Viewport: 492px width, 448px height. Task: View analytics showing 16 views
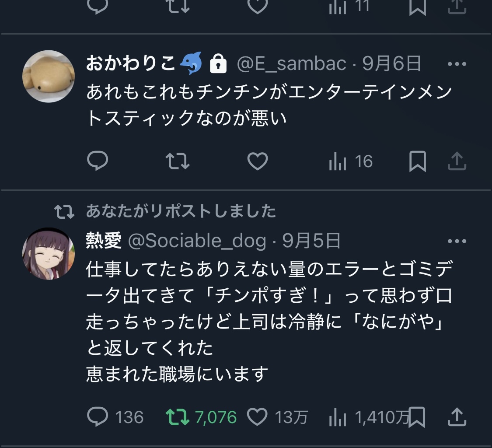point(350,162)
